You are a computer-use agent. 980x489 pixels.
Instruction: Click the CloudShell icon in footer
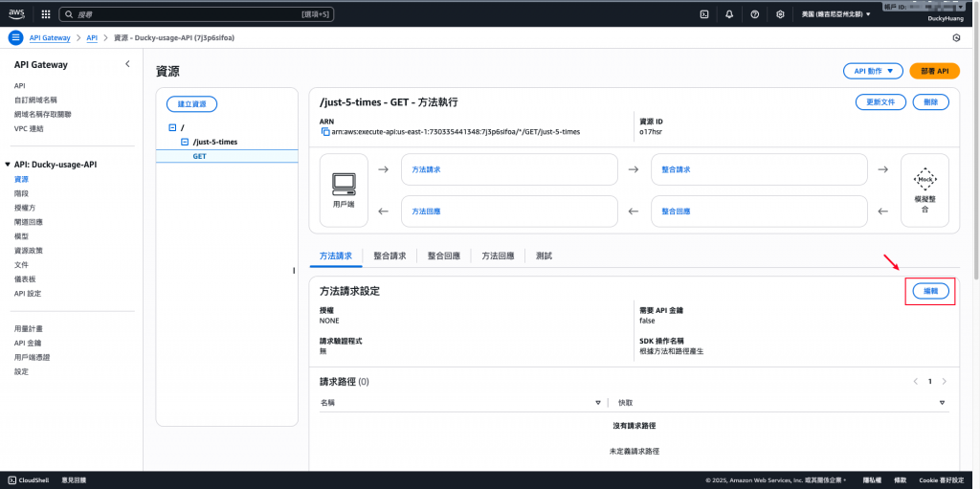pyautogui.click(x=12, y=480)
